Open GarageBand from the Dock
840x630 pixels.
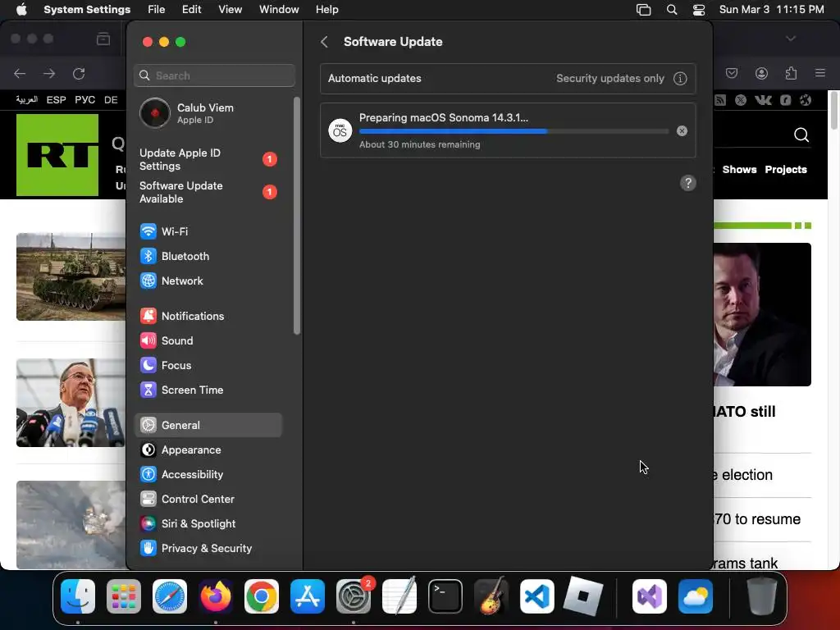click(x=491, y=596)
